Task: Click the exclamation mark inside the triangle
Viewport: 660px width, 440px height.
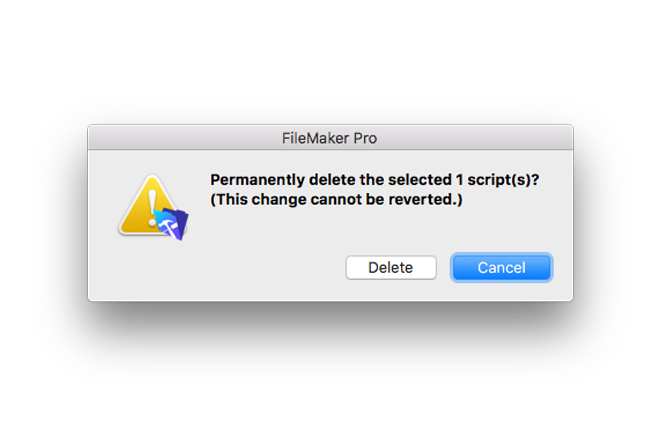Action: [x=151, y=207]
